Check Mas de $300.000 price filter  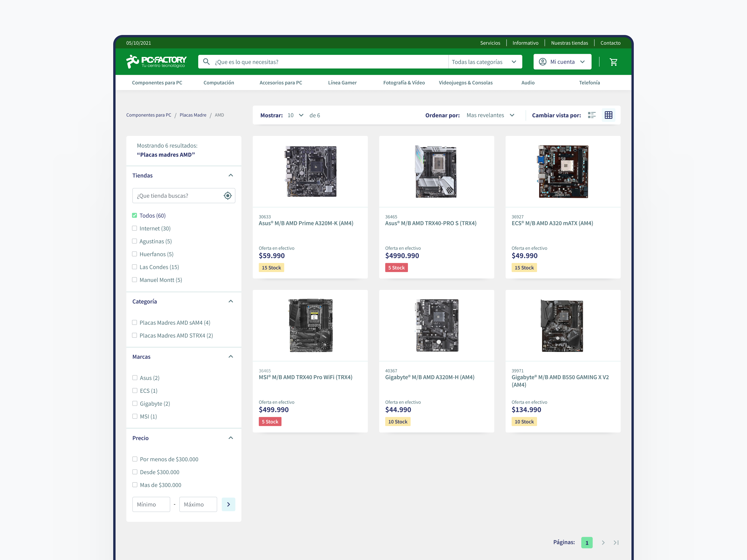click(135, 485)
